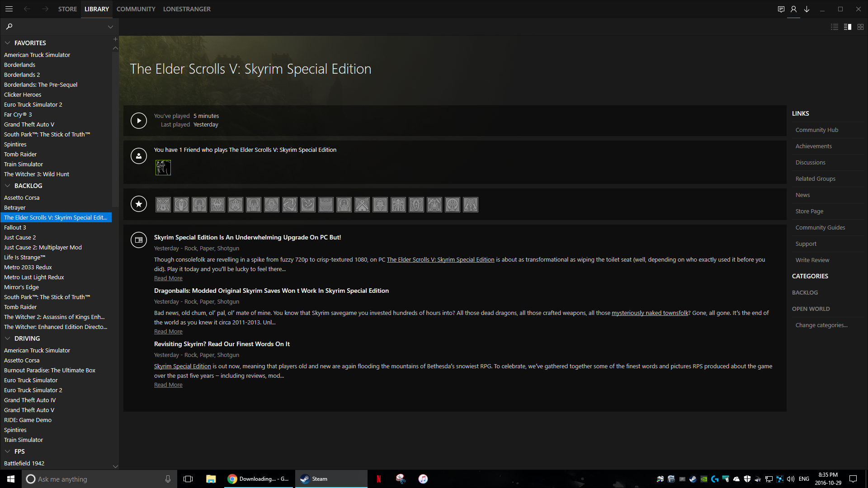Screen dimensions: 868x488
Task: Open the LONESTRANGER profile tab
Action: 187,9
